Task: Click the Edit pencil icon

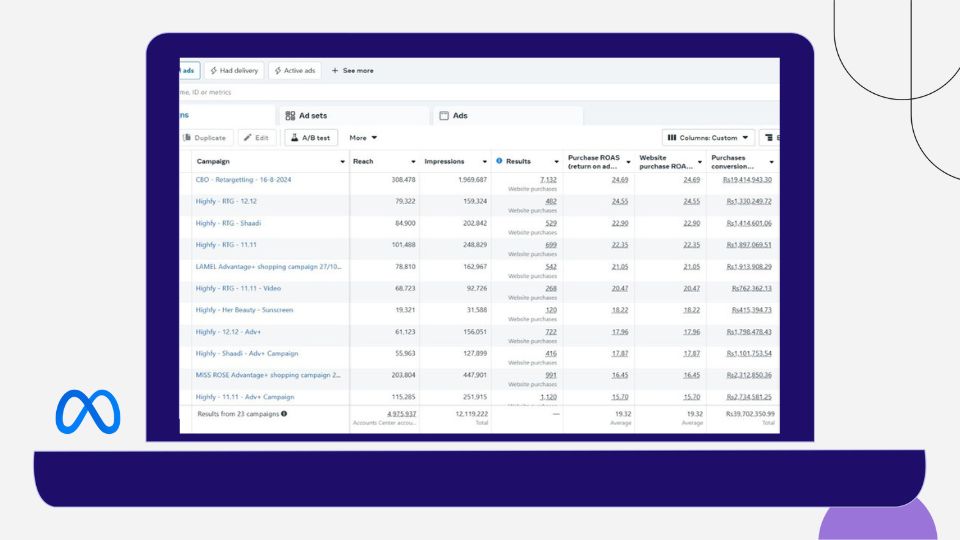Action: (247, 138)
